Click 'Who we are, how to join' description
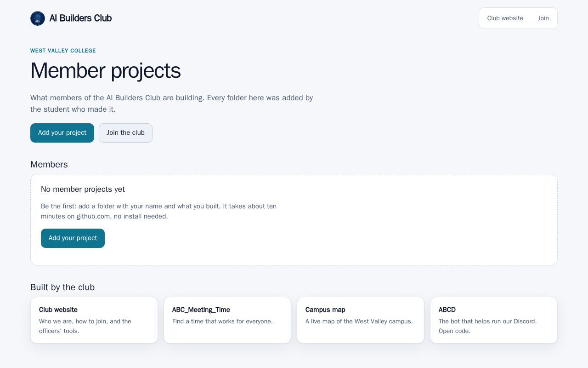The width and height of the screenshot is (588, 368). (85, 326)
